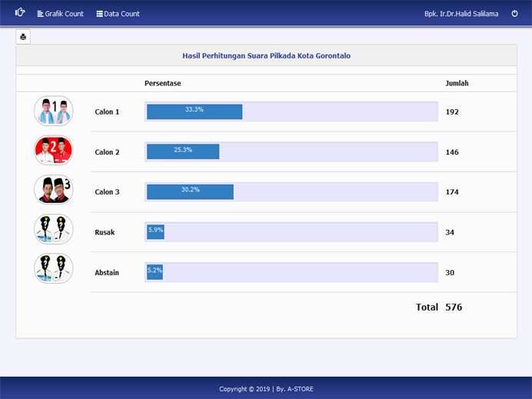Click the voting hand logo icon
This screenshot has width=532, height=399.
click(x=20, y=13)
